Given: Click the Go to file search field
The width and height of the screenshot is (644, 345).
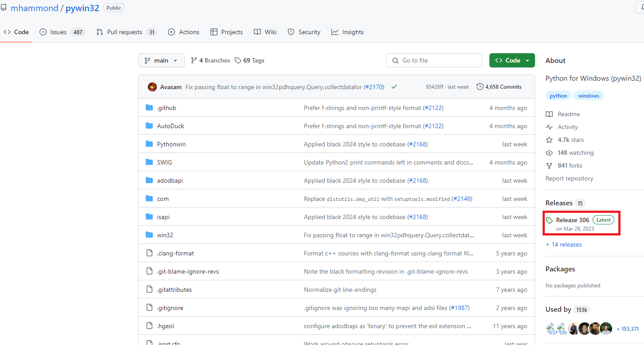Looking at the screenshot, I should 434,60.
